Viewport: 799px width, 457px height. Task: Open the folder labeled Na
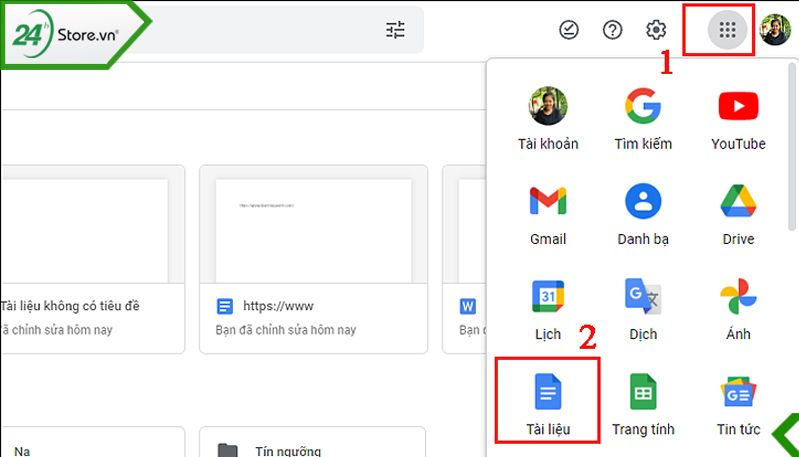92,442
